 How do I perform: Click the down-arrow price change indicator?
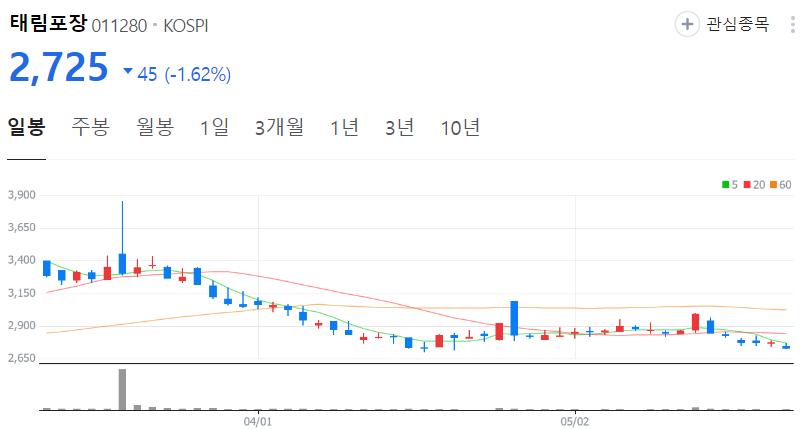pos(128,71)
